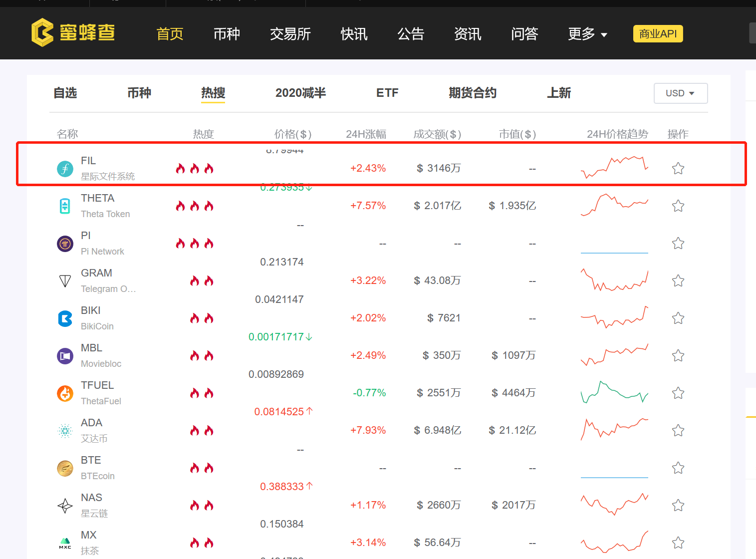Screen dimensions: 756x559
Task: Go to 首页 in navigation
Action: (170, 34)
